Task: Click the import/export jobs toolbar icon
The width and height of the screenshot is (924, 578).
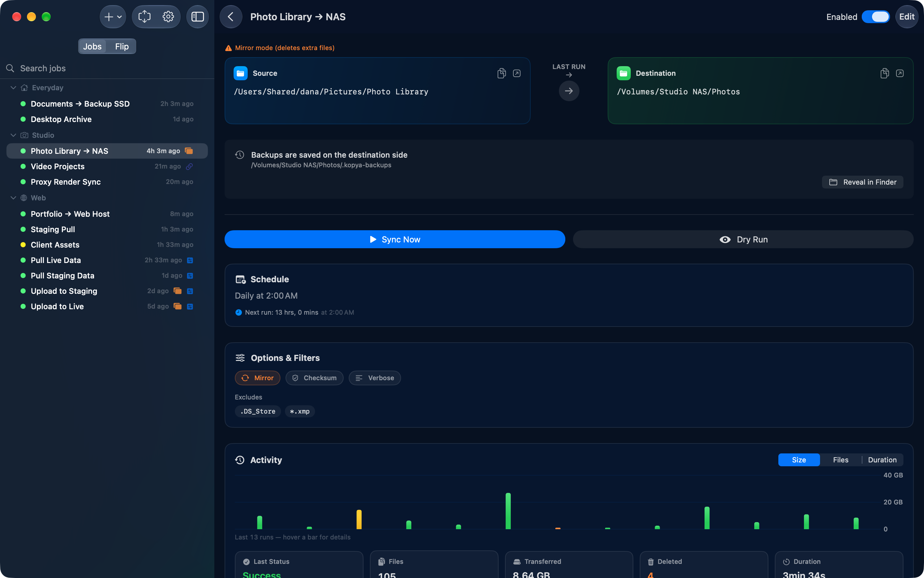Action: pyautogui.click(x=144, y=17)
